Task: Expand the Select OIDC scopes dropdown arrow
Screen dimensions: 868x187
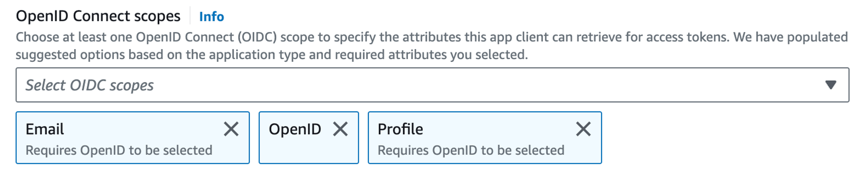Action: (x=831, y=85)
